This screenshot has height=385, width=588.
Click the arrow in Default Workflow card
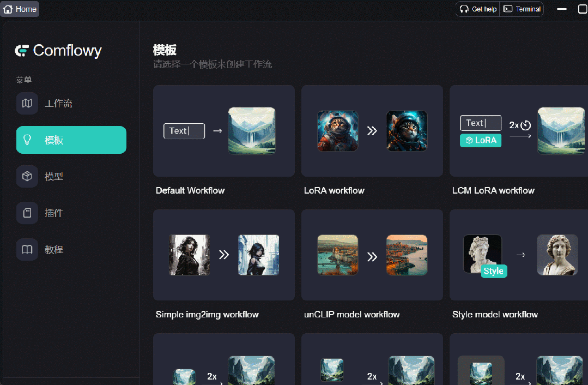[217, 131]
